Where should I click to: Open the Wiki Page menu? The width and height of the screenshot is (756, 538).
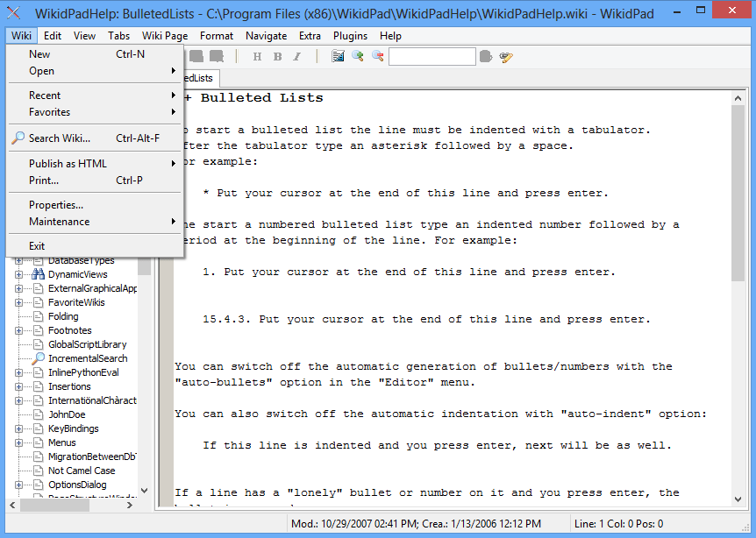tap(164, 36)
